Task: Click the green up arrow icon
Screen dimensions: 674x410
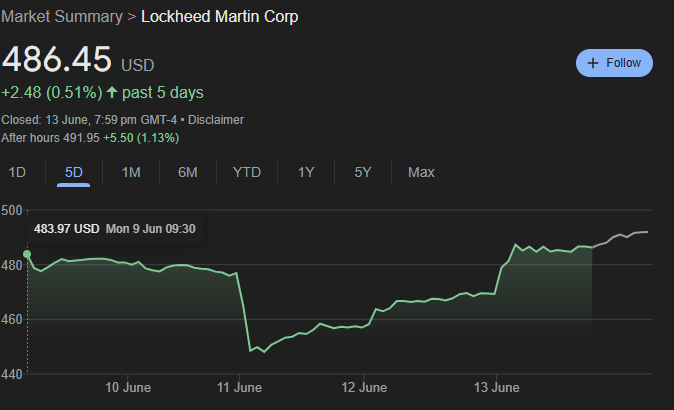Action: pyautogui.click(x=112, y=92)
